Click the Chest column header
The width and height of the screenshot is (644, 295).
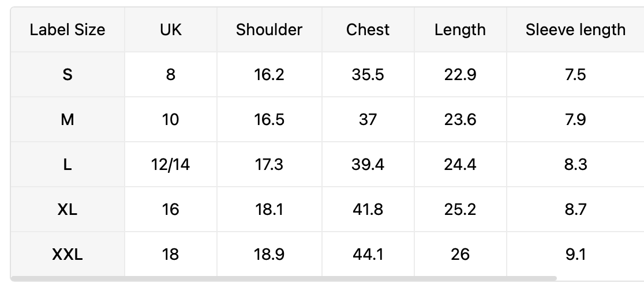tap(368, 29)
